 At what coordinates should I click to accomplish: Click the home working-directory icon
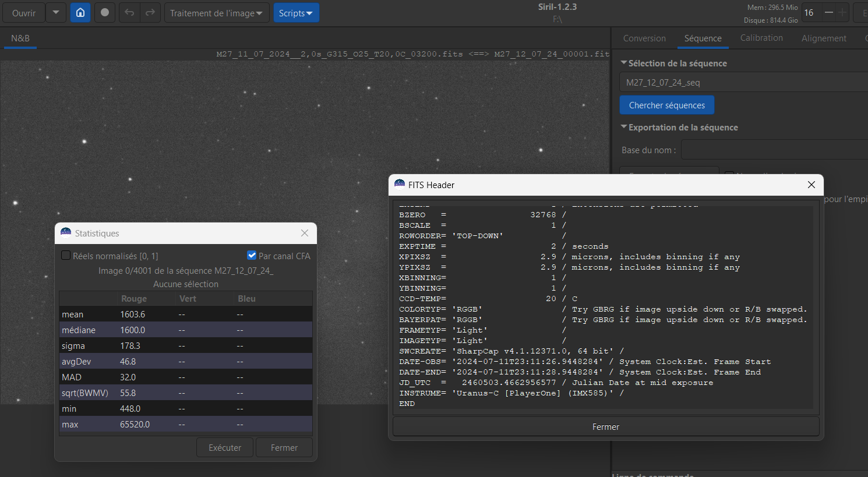(x=80, y=13)
